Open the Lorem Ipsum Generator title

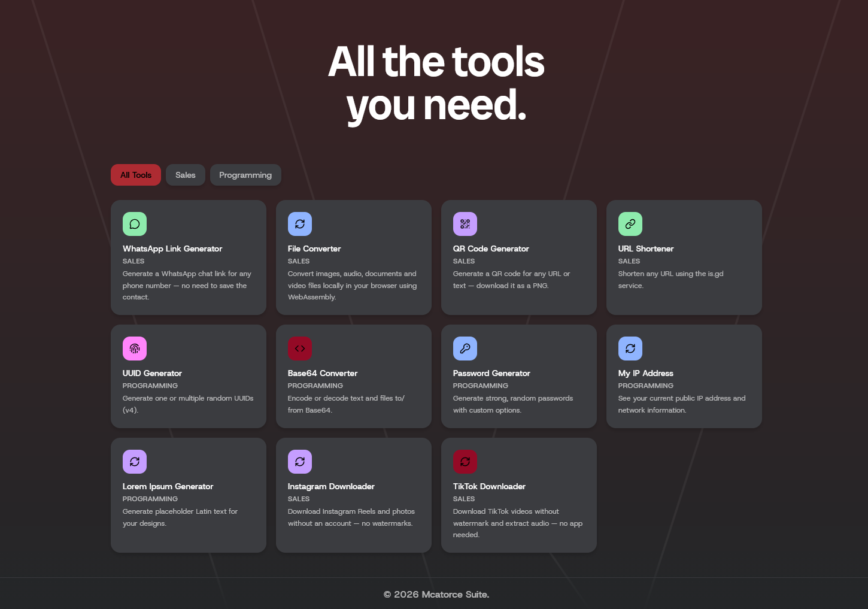click(168, 486)
